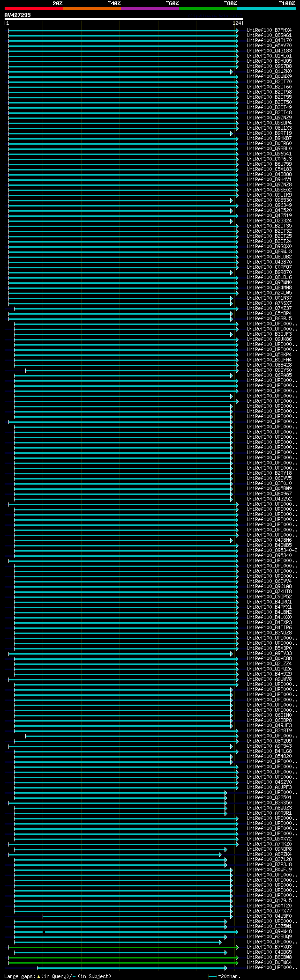The image size is (300, 980).
Task: Select the UniRef100_Q4S2V0 label
Action: (x=269, y=782)
